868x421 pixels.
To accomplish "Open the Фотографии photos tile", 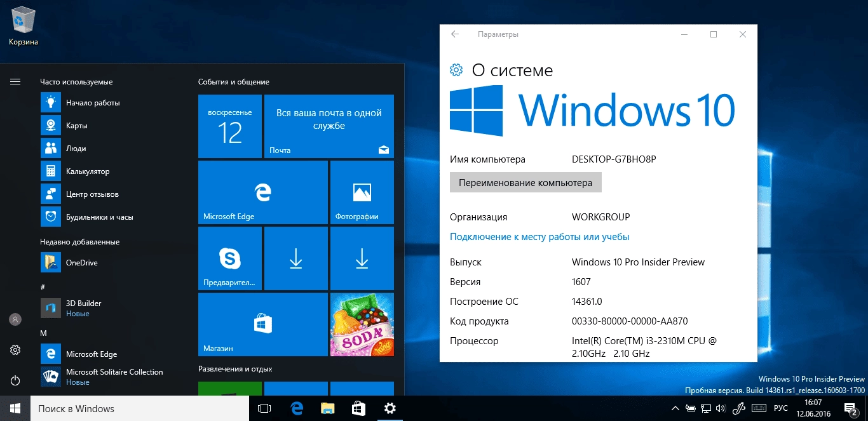I will [362, 192].
